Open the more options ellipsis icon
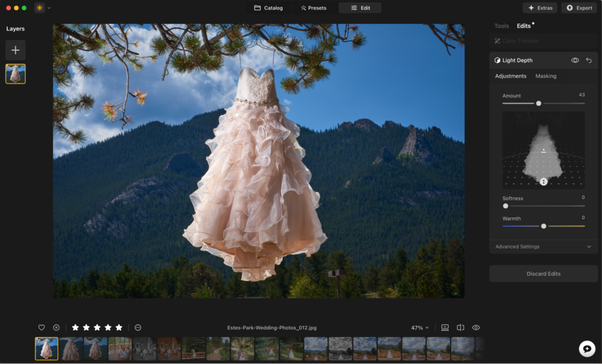 coord(138,328)
